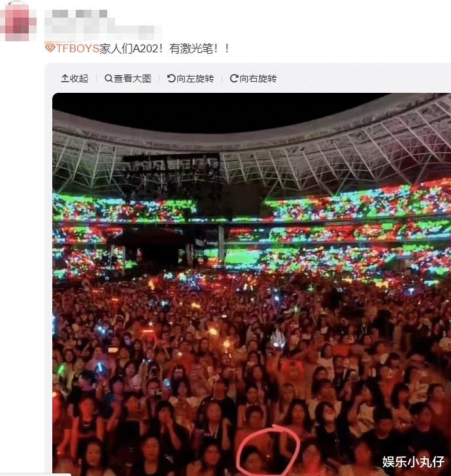The image size is (451, 476).
Task: Click the orange diamond super-topic icon
Action: point(50,48)
